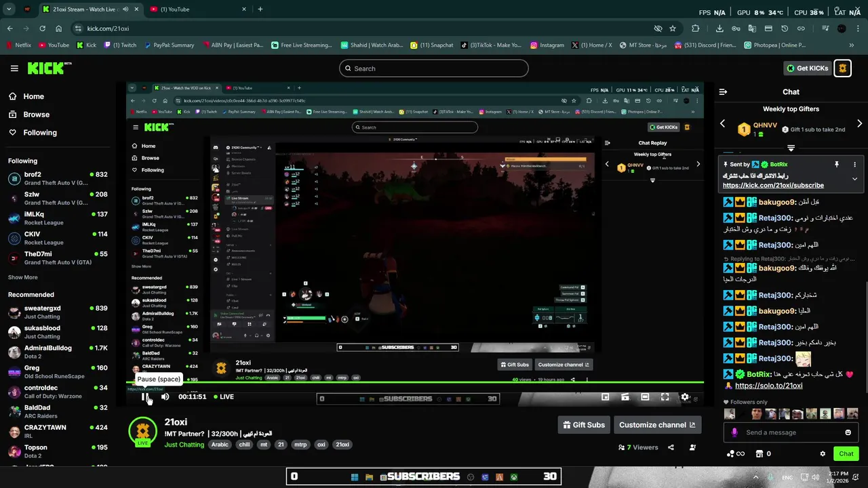Viewport: 868px width, 488px height.
Task: Mute the stream volume speaker icon
Action: (165, 397)
